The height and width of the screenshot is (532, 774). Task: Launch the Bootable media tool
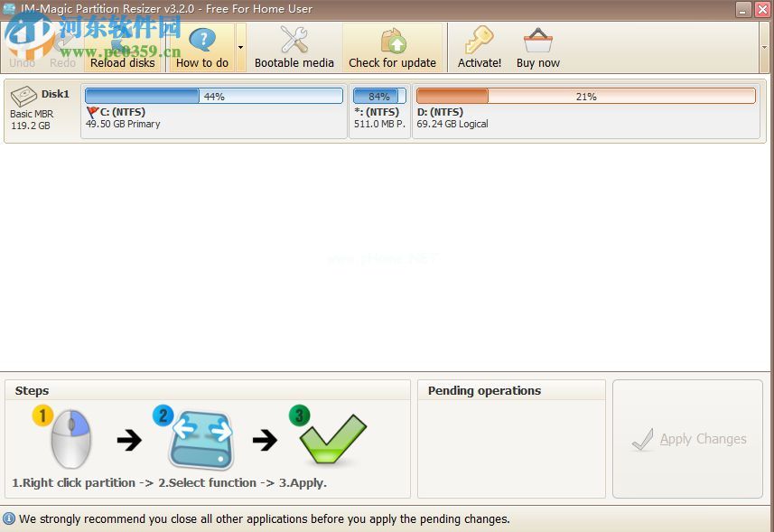(294, 47)
